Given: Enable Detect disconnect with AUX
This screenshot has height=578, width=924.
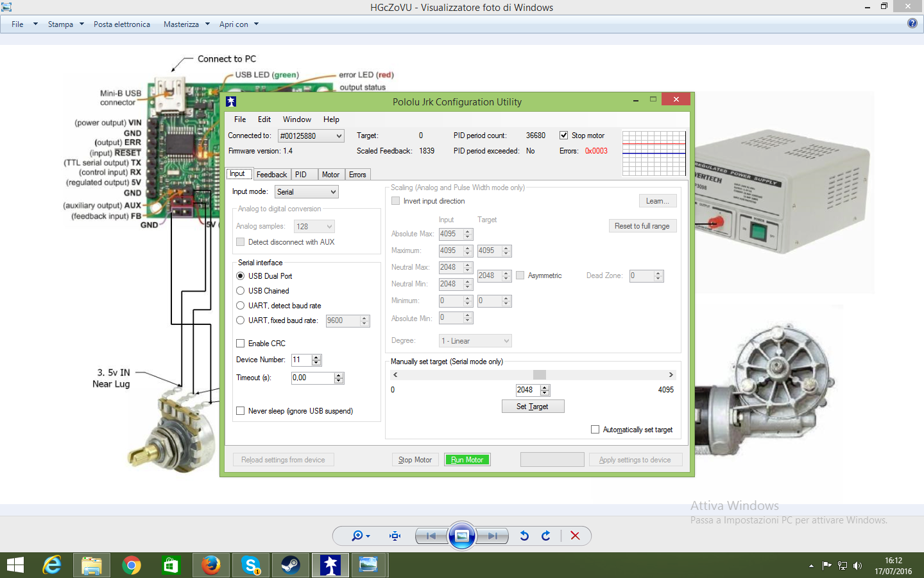Looking at the screenshot, I should [240, 242].
